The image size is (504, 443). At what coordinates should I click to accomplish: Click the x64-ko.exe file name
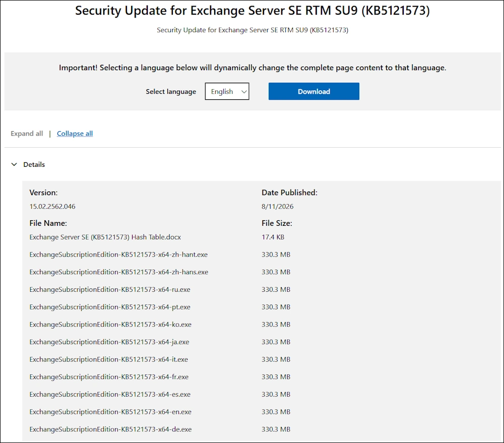click(110, 325)
